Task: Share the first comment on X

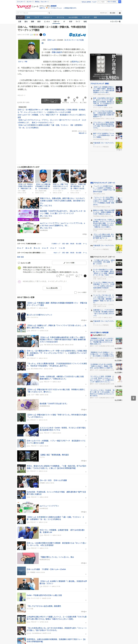Action: tap(85, 276)
